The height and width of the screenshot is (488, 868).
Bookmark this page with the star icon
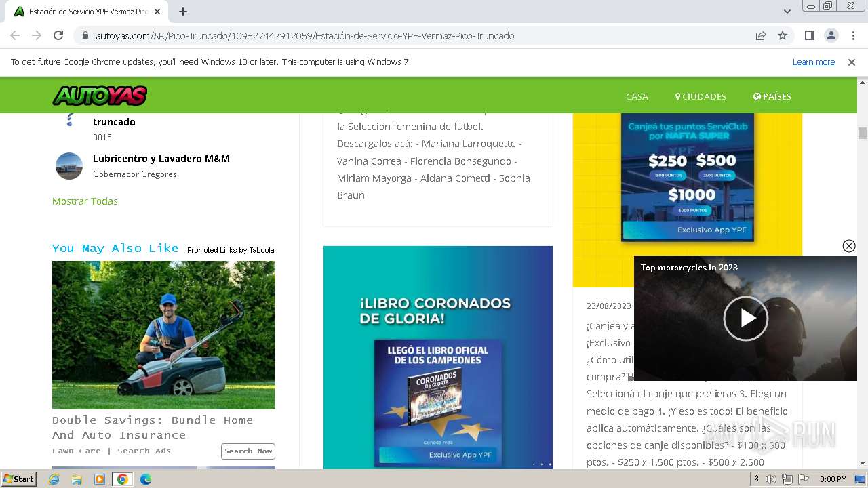point(783,36)
